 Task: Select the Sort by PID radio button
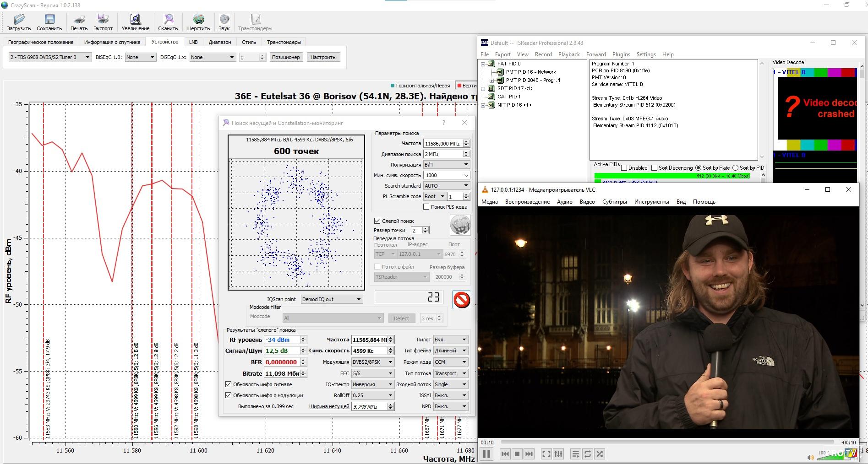pyautogui.click(x=735, y=168)
